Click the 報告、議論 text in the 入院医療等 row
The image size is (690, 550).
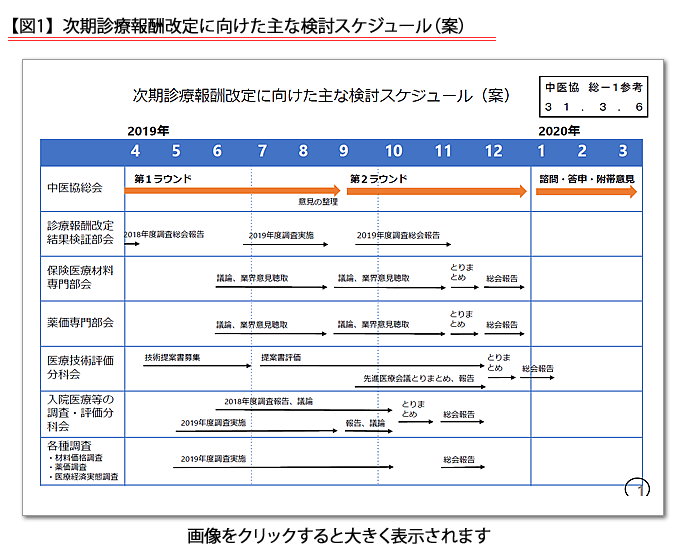pyautogui.click(x=365, y=423)
